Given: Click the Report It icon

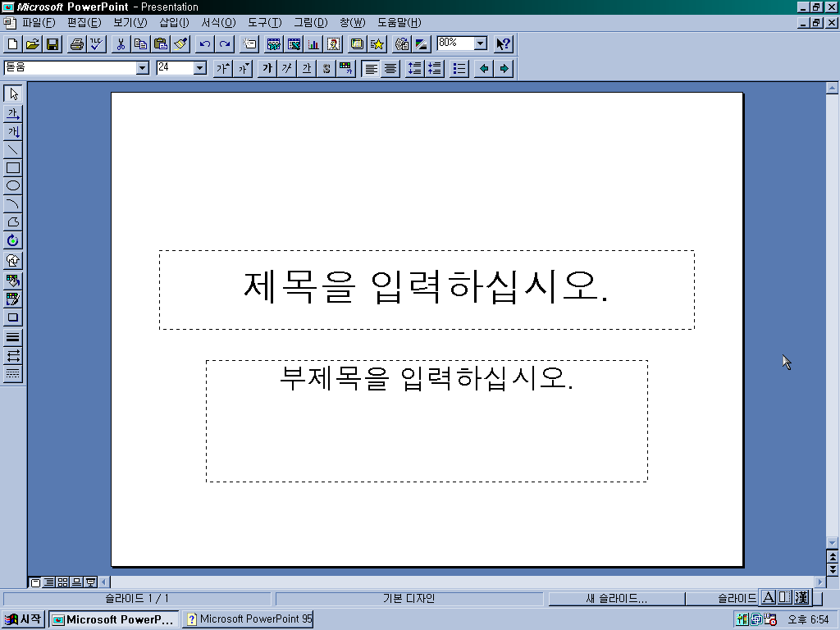Looking at the screenshot, I should point(402,44).
